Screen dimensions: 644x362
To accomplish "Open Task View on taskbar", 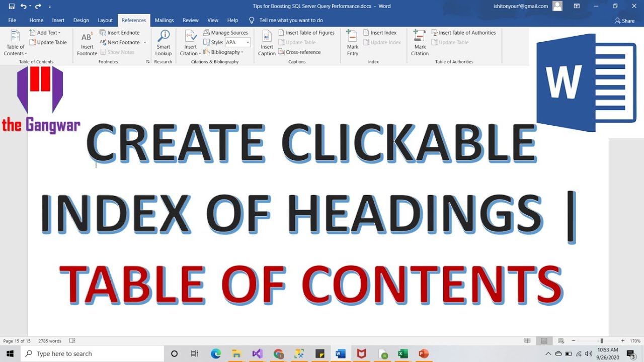I will [195, 354].
